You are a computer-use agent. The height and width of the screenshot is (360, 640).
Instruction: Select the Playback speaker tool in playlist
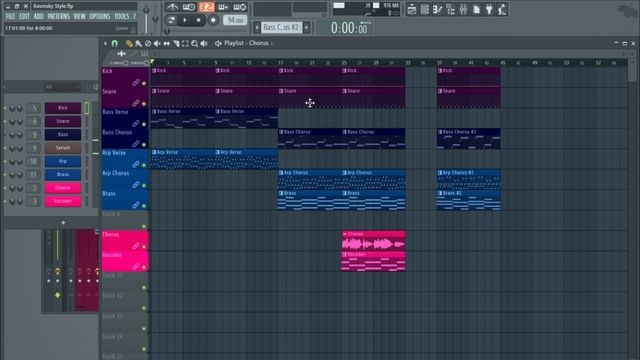click(204, 43)
